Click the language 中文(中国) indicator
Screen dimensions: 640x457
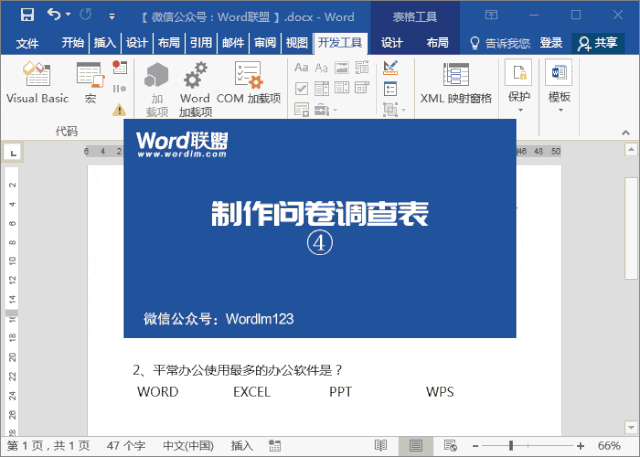click(188, 446)
